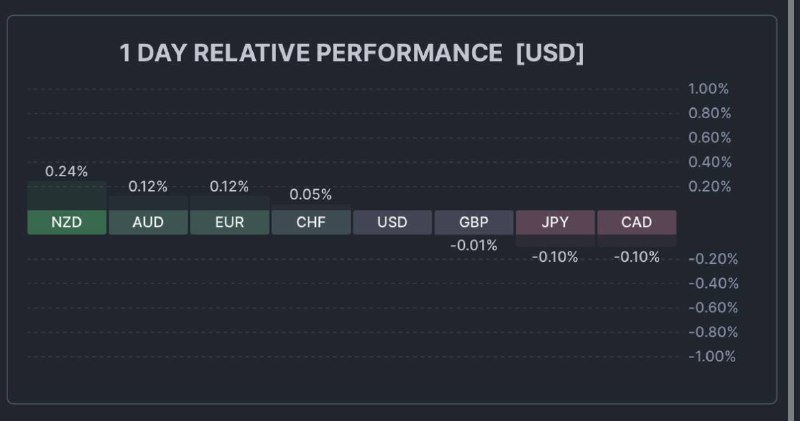The height and width of the screenshot is (421, 800).
Task: Click the 0.20% axis label
Action: 709,186
